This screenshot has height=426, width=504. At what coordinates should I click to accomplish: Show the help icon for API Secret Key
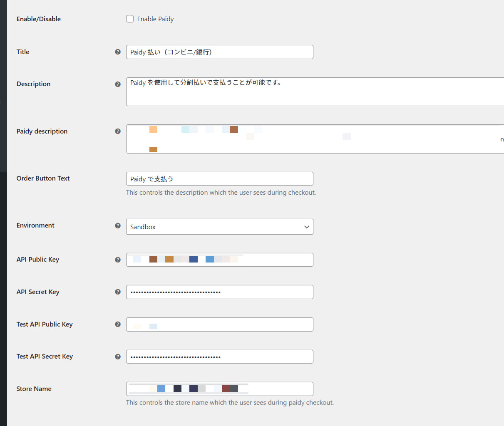(118, 292)
